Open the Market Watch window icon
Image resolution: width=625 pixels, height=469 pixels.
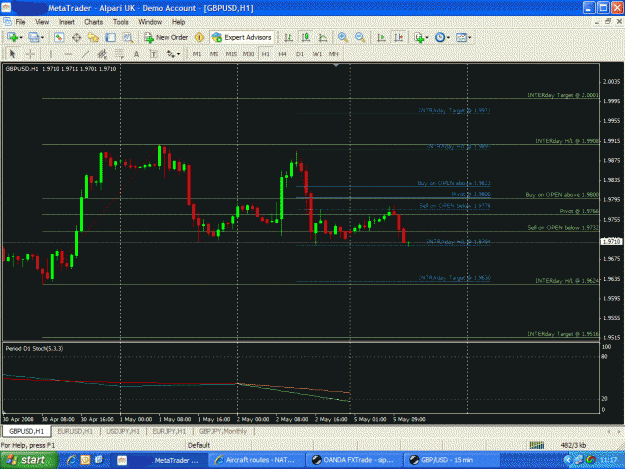tap(59, 37)
